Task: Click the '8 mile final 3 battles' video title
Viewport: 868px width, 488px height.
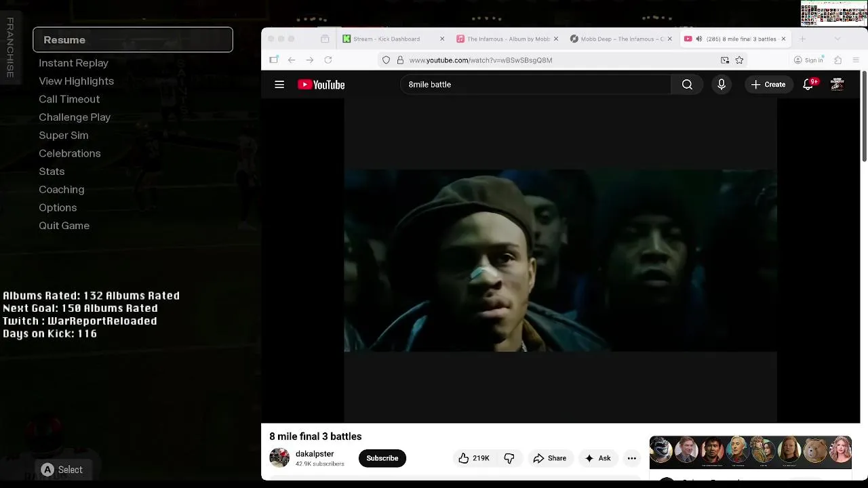Action: coord(315,436)
